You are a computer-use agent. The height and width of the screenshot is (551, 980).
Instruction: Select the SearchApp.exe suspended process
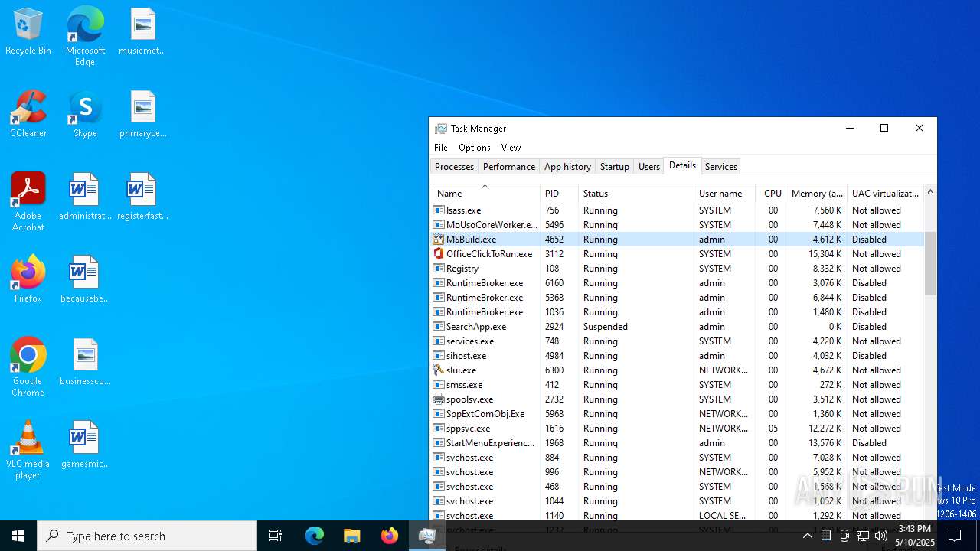point(677,327)
